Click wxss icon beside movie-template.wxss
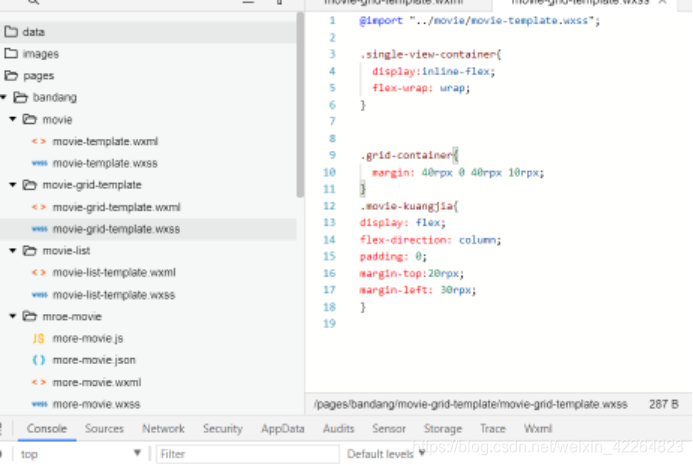The height and width of the screenshot is (465, 693). (39, 163)
